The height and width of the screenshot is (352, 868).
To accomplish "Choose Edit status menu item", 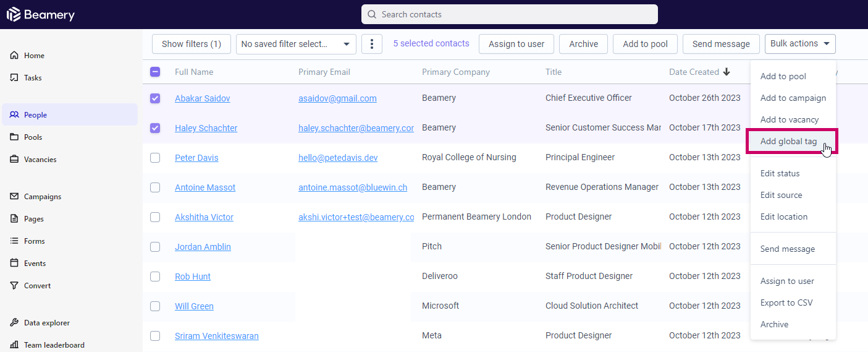I will tap(793, 174).
